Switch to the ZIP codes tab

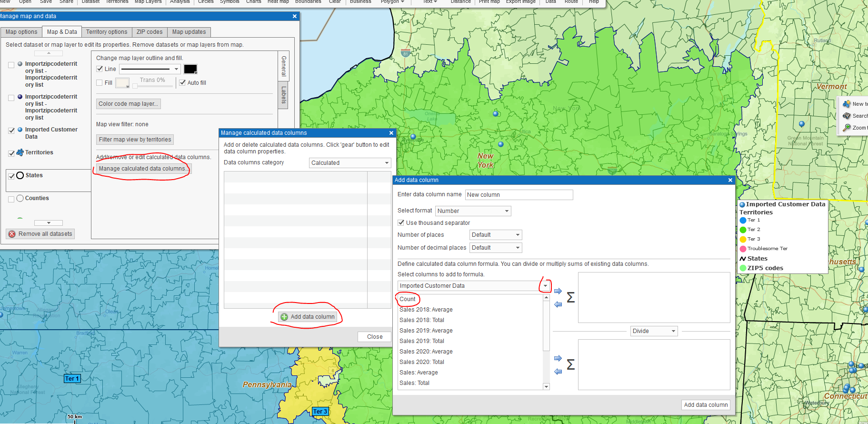tap(150, 32)
